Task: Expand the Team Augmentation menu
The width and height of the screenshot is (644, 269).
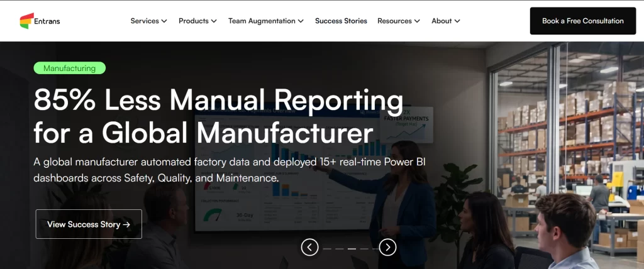Action: (266, 21)
